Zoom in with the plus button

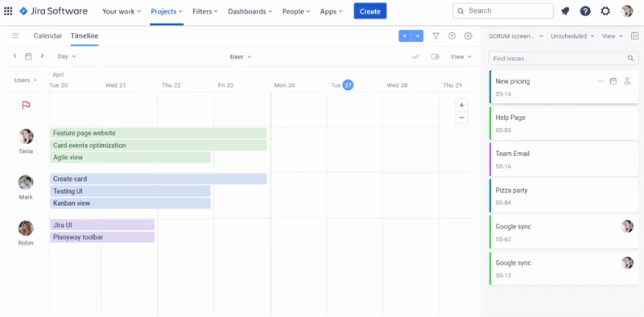[461, 105]
